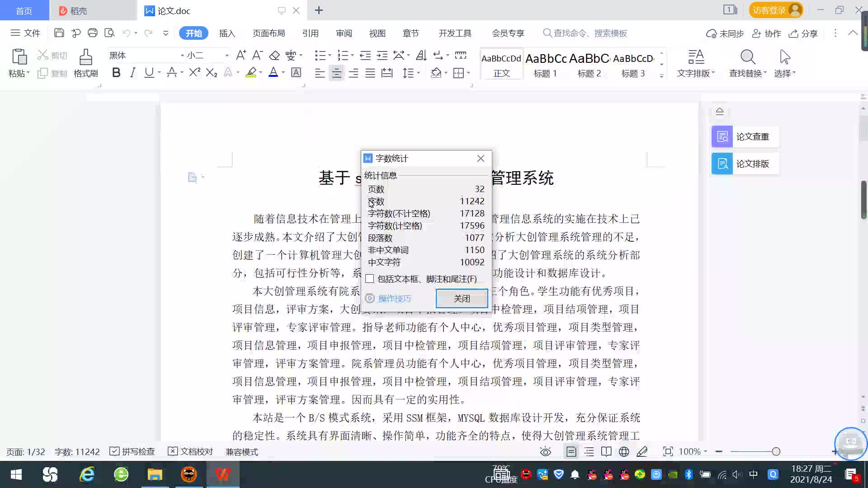Switch to web layout globe icon

click(624, 451)
